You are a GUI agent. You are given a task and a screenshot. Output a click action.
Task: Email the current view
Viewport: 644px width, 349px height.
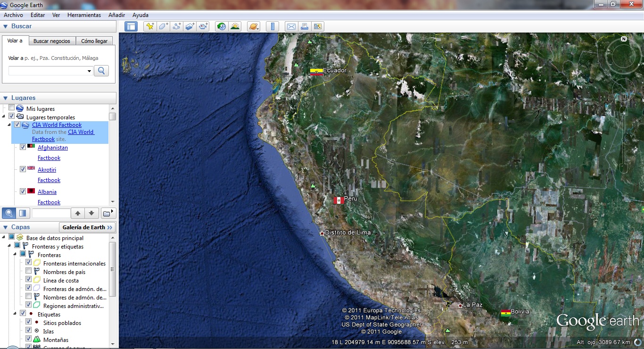[x=291, y=26]
